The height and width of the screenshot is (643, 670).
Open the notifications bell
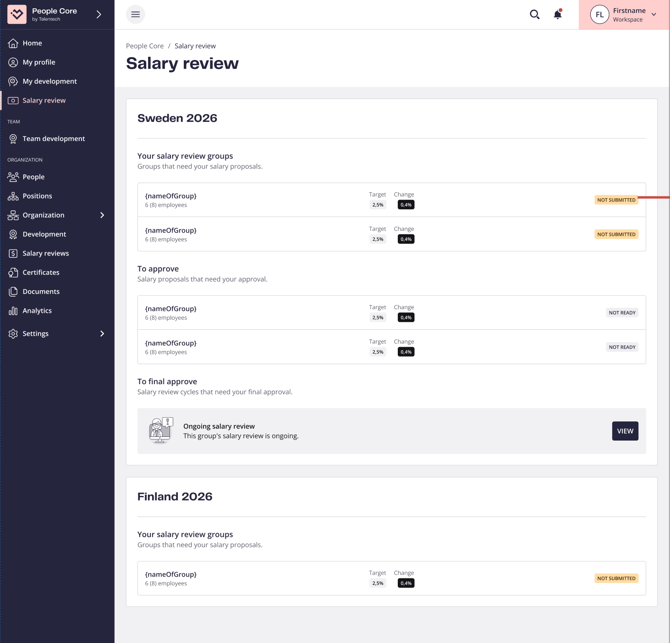[x=558, y=15]
